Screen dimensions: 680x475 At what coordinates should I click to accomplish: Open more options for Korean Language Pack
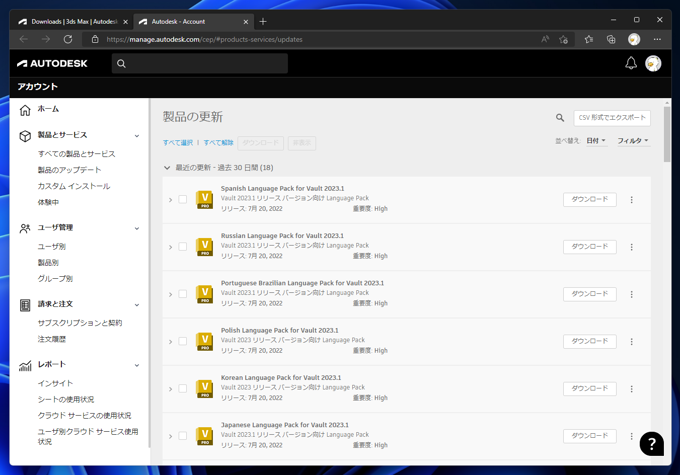631,389
